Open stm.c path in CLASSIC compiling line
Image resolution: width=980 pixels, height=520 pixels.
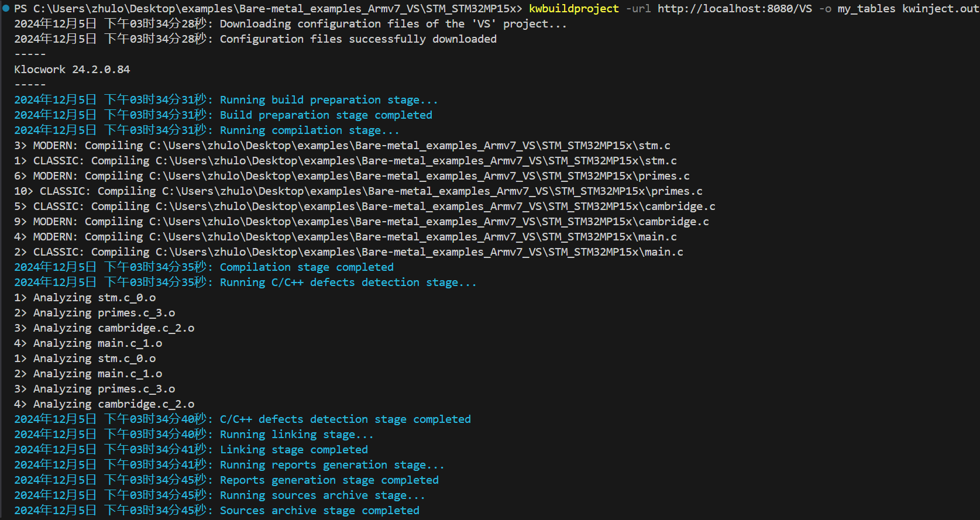(x=416, y=161)
